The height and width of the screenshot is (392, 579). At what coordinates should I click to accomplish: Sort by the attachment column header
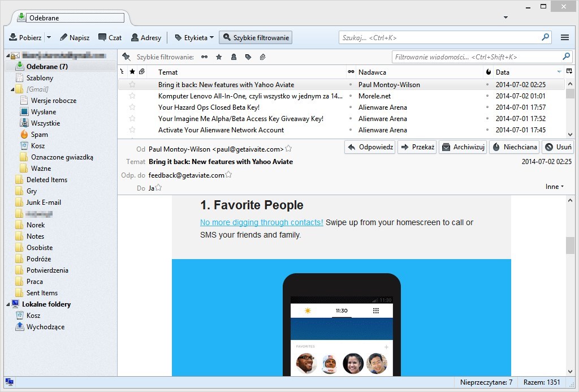click(142, 72)
